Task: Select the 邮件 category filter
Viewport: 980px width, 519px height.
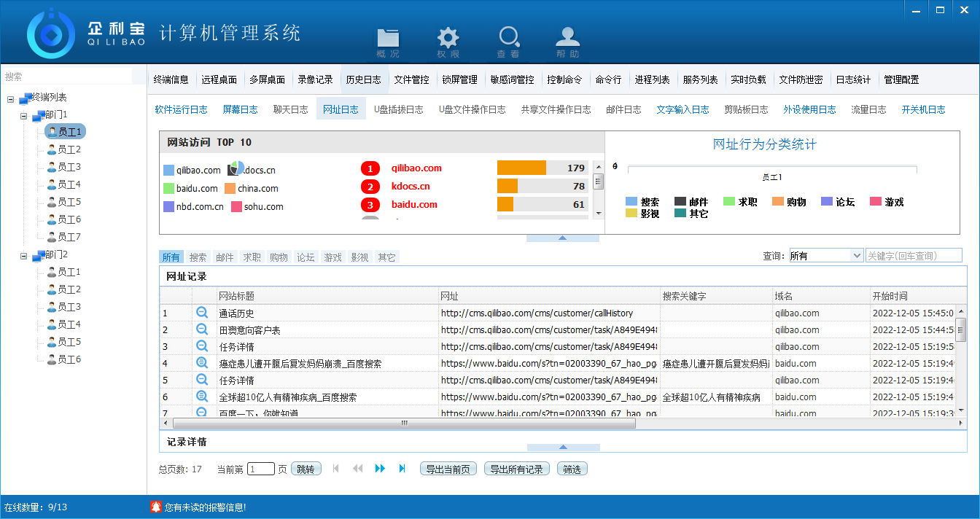Action: 225,257
